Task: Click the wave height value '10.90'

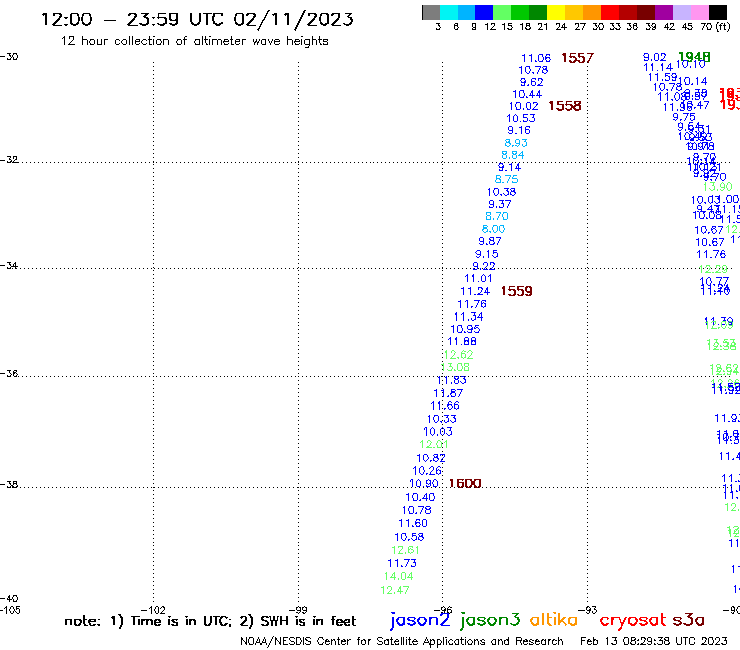Action: [x=423, y=483]
